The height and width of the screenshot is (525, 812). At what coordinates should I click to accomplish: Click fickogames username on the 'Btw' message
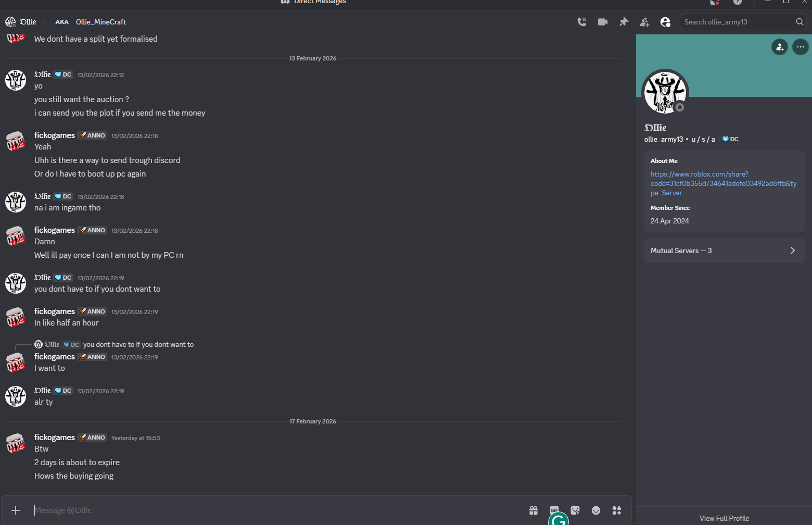[x=55, y=438]
